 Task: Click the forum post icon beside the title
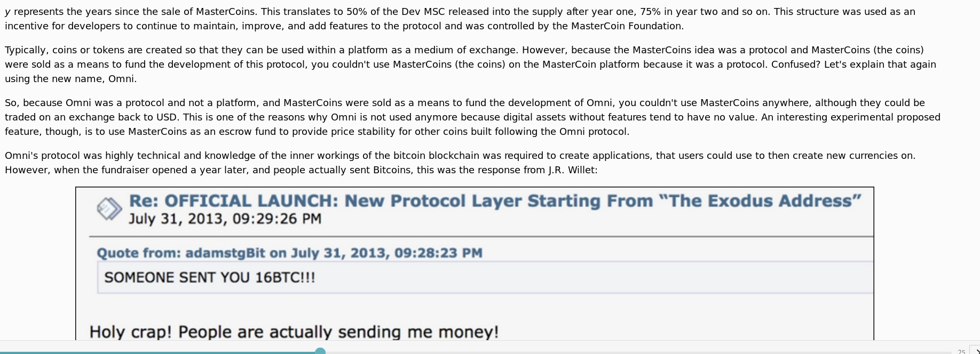coord(109,208)
